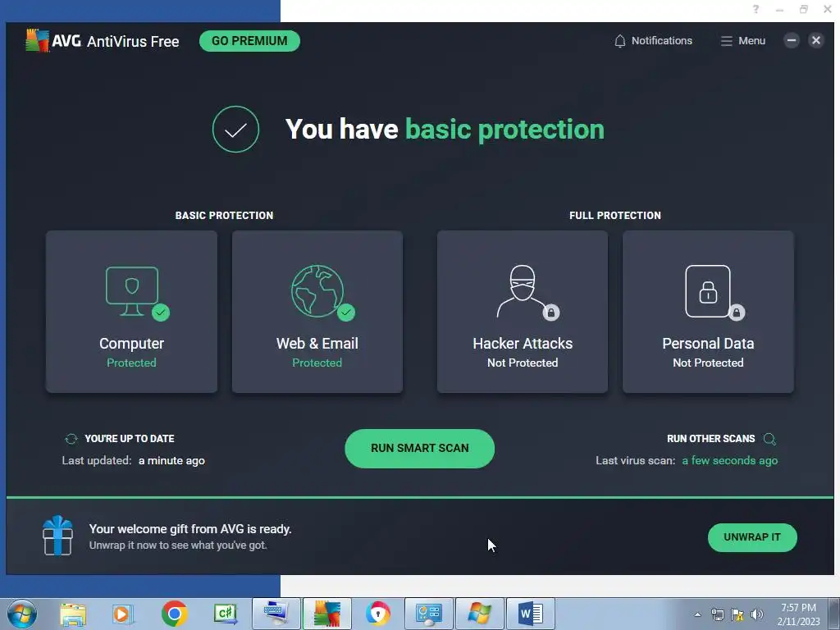Open the Windows Start button

pyautogui.click(x=22, y=614)
